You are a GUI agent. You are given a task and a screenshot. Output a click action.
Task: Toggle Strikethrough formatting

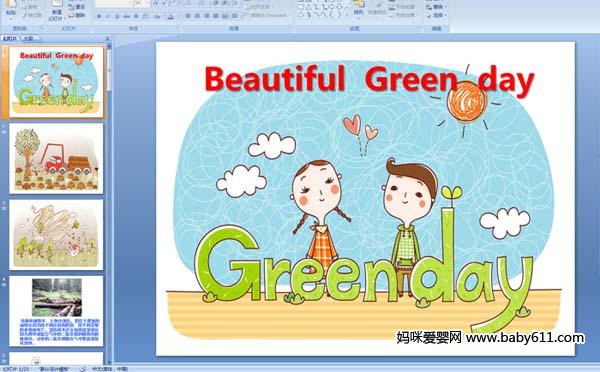tap(126, 16)
